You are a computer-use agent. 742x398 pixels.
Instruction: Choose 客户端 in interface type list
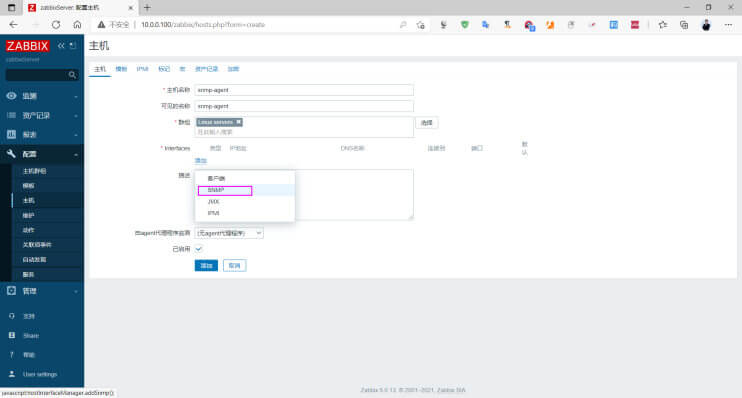point(245,178)
